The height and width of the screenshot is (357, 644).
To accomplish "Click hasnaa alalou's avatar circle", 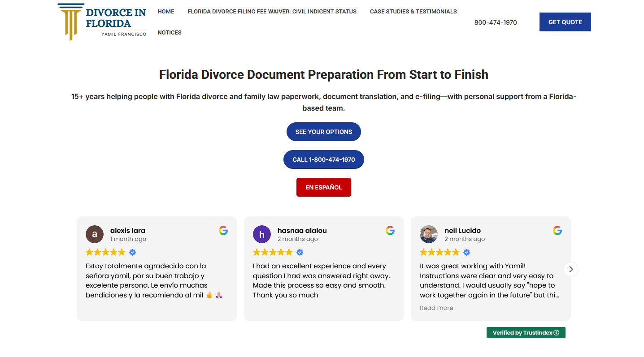I will coord(262,234).
